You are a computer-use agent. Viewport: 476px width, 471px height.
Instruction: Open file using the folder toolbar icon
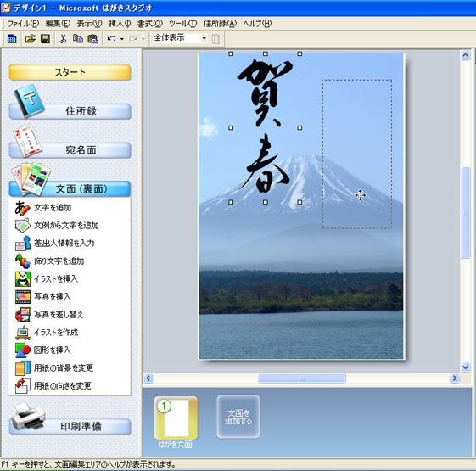tap(30, 38)
